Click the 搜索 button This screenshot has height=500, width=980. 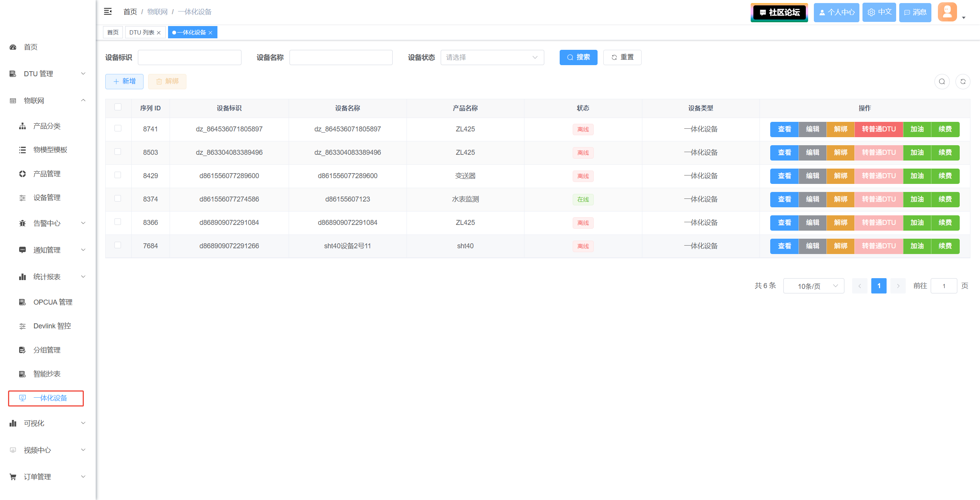pyautogui.click(x=578, y=57)
